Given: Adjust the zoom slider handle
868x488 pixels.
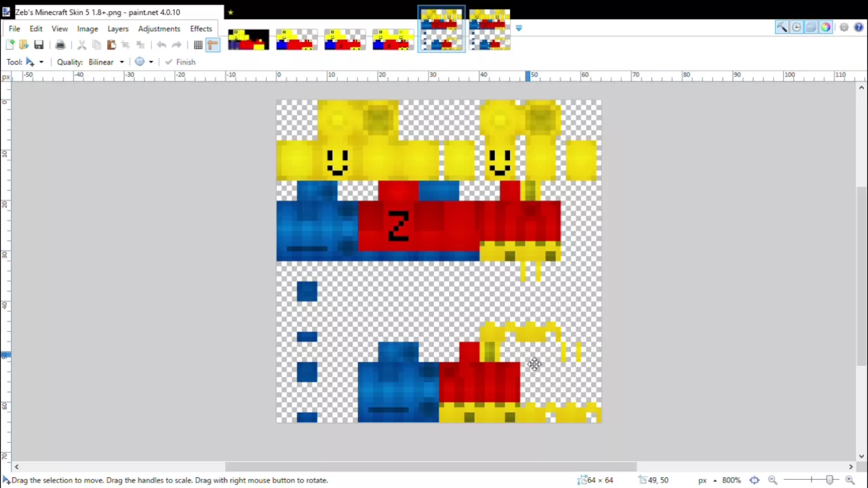Looking at the screenshot, I should (x=829, y=480).
